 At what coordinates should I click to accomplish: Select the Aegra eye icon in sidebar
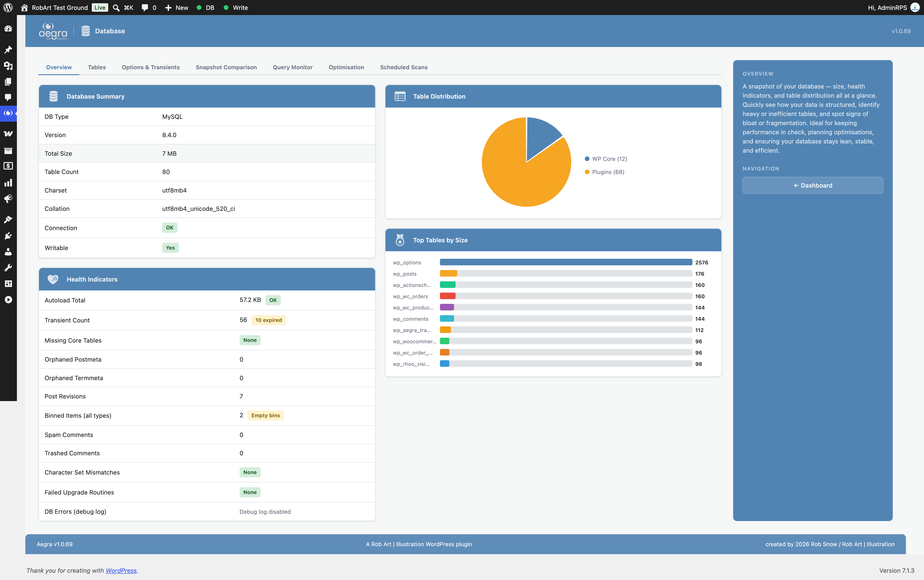pyautogui.click(x=8, y=113)
